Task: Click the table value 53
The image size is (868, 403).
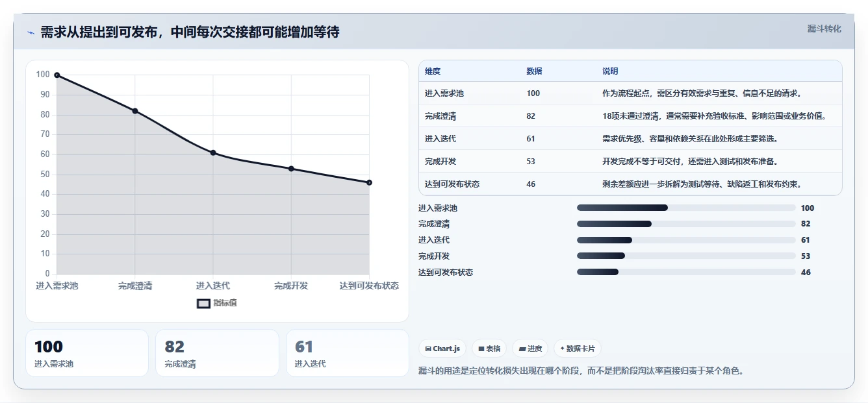Action: (531, 162)
